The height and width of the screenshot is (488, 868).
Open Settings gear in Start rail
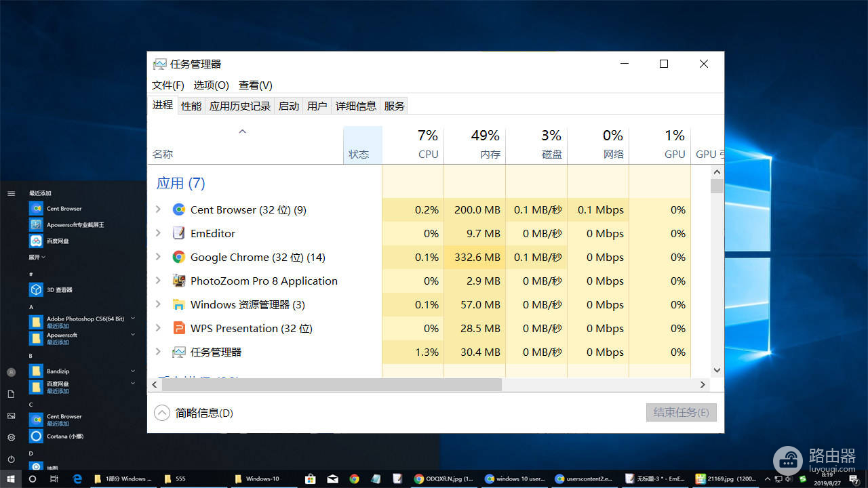(11, 437)
